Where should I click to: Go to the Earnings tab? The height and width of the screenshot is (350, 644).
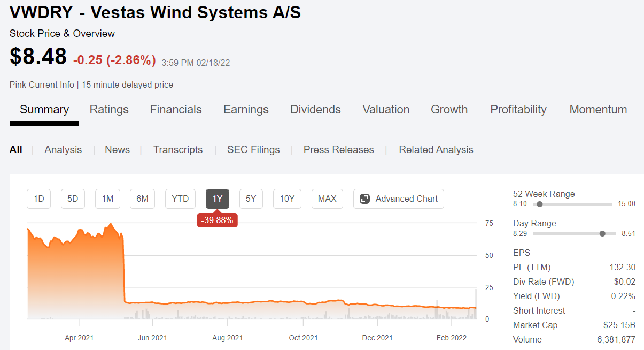246,110
